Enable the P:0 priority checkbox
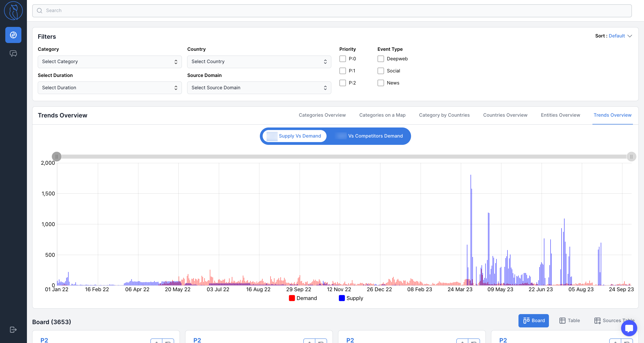The height and width of the screenshot is (343, 644). pyautogui.click(x=343, y=59)
